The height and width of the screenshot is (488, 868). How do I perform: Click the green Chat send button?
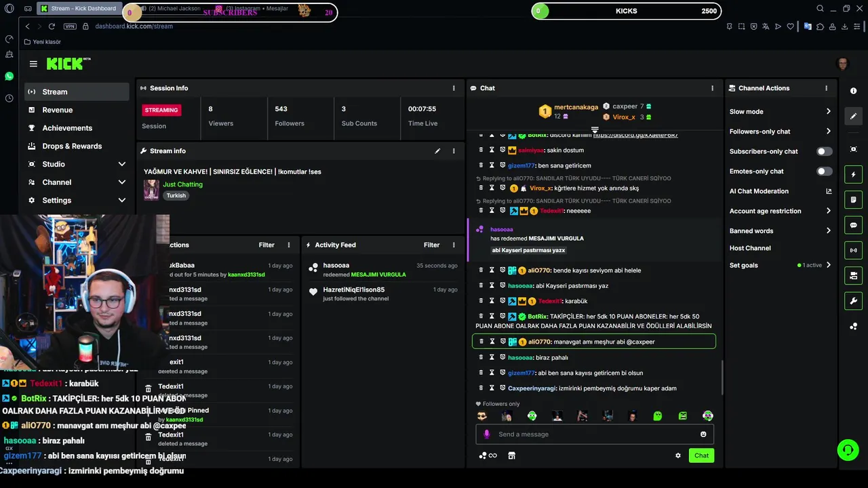701,455
